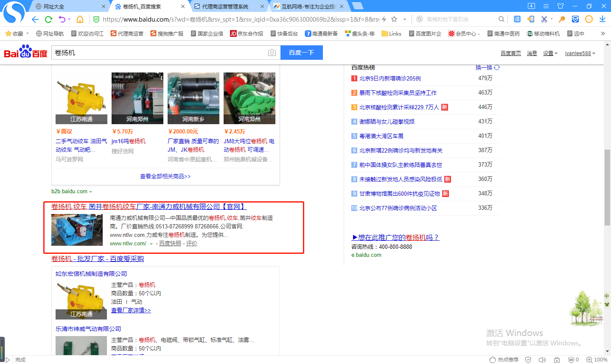Open the scissors screenshot tool

(x=544, y=19)
